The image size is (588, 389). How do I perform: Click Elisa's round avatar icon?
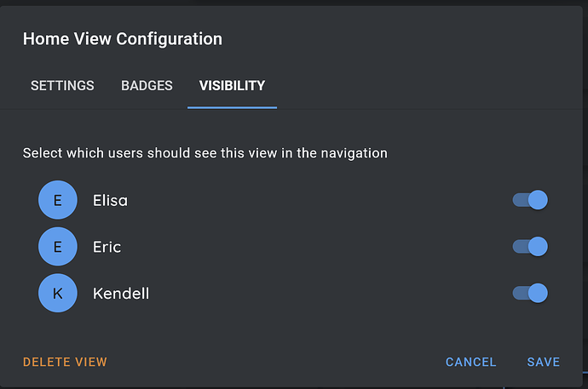click(57, 201)
